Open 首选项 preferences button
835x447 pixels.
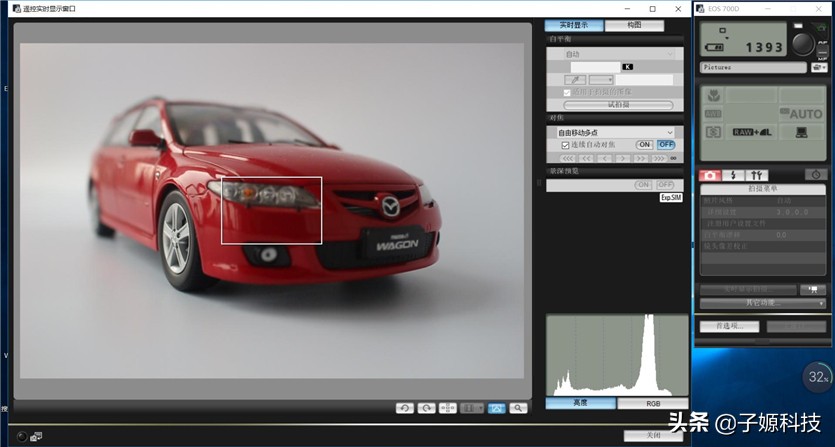click(x=729, y=326)
